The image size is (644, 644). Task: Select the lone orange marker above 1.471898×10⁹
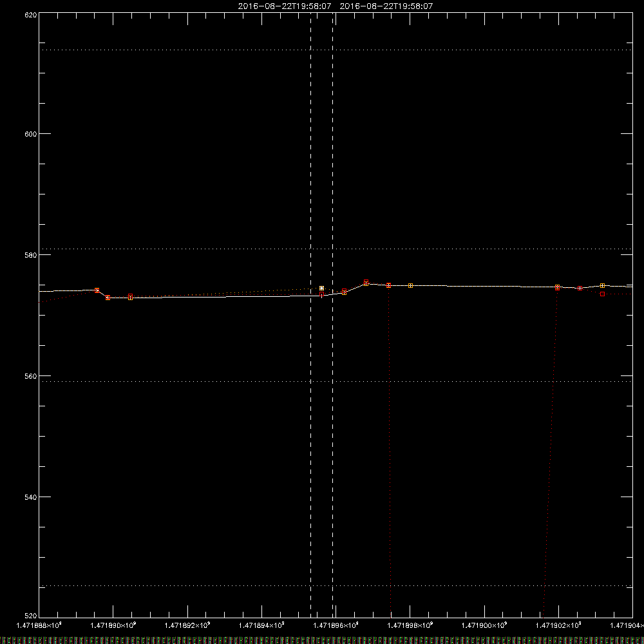[x=410, y=285]
